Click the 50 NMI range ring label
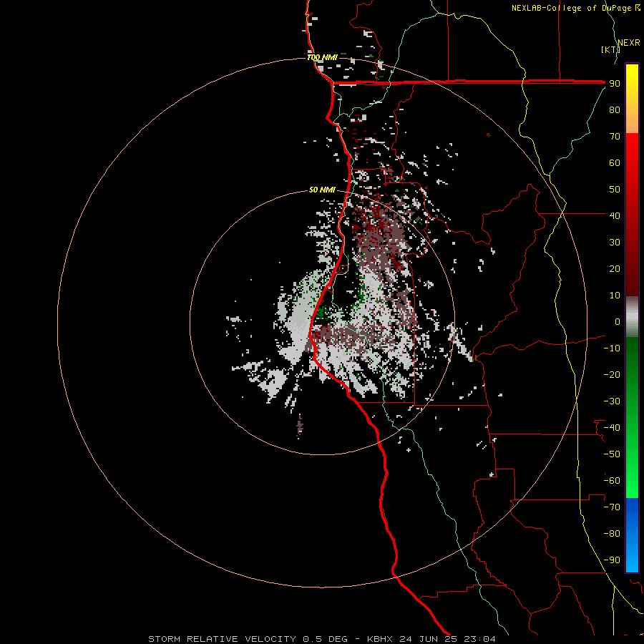Screen dimensions: 644x644 click(x=323, y=190)
